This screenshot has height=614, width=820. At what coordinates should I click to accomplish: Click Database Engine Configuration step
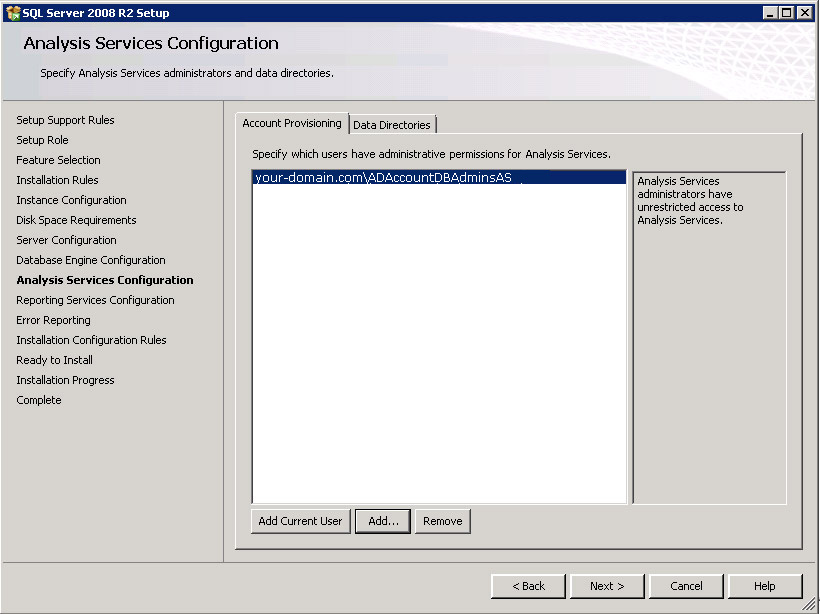pyautogui.click(x=90, y=260)
